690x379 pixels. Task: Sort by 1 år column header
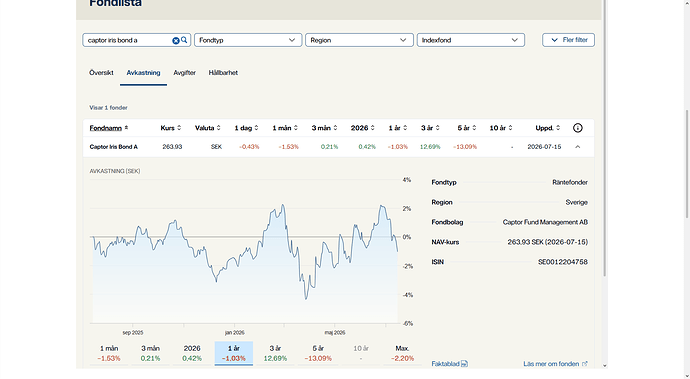point(398,128)
